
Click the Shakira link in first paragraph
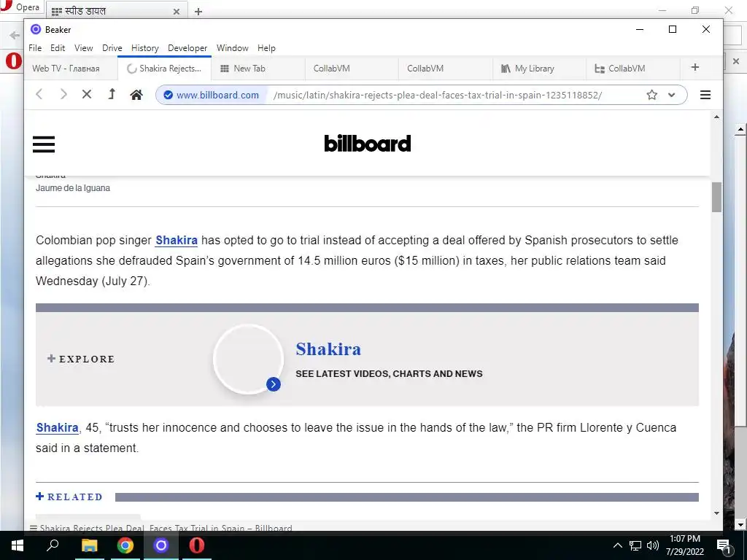coord(177,240)
